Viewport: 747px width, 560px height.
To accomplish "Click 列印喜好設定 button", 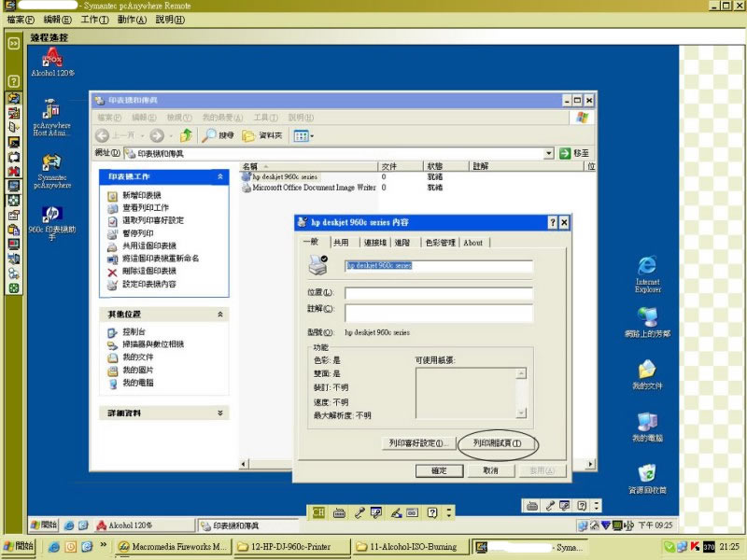I will 418,443.
